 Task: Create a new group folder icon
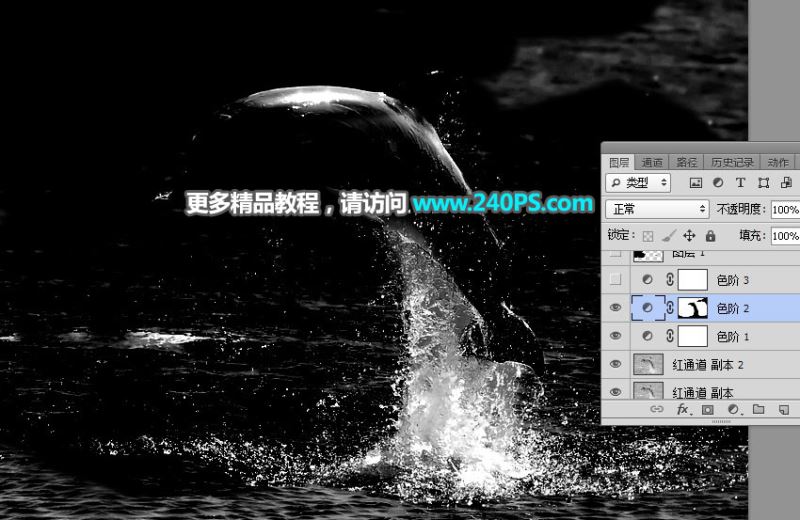(x=758, y=410)
